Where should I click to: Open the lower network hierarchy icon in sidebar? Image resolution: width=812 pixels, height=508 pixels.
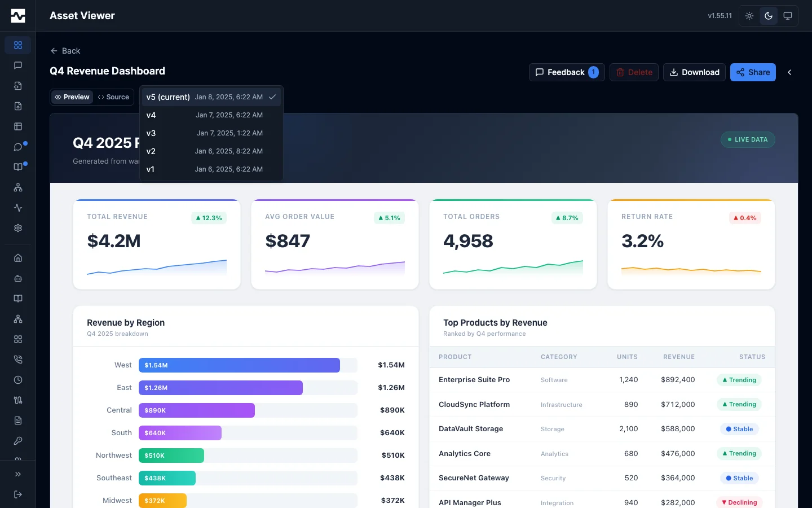(x=18, y=319)
